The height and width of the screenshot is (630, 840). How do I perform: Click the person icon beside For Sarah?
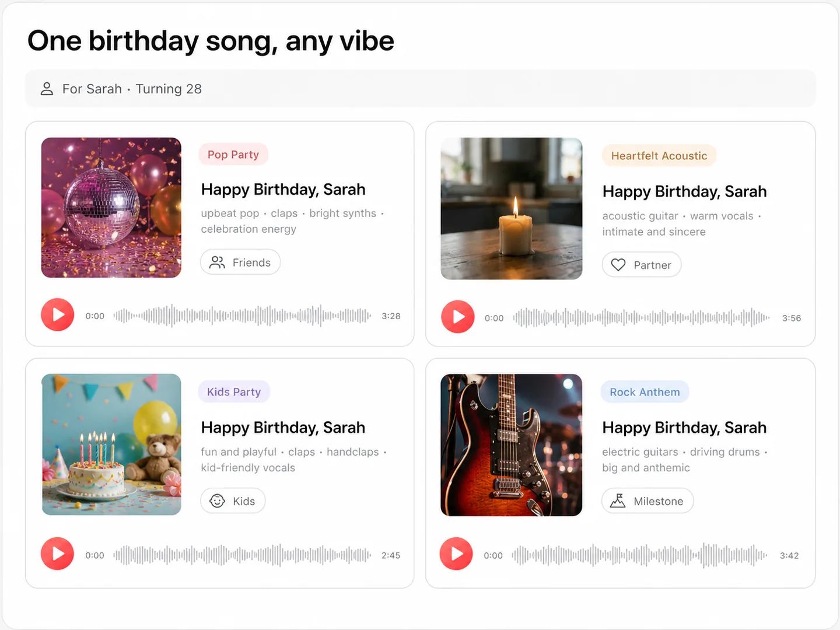click(x=47, y=89)
